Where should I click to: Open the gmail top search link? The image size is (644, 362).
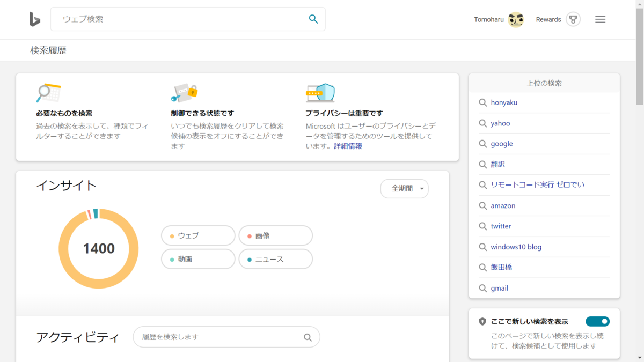coord(499,288)
